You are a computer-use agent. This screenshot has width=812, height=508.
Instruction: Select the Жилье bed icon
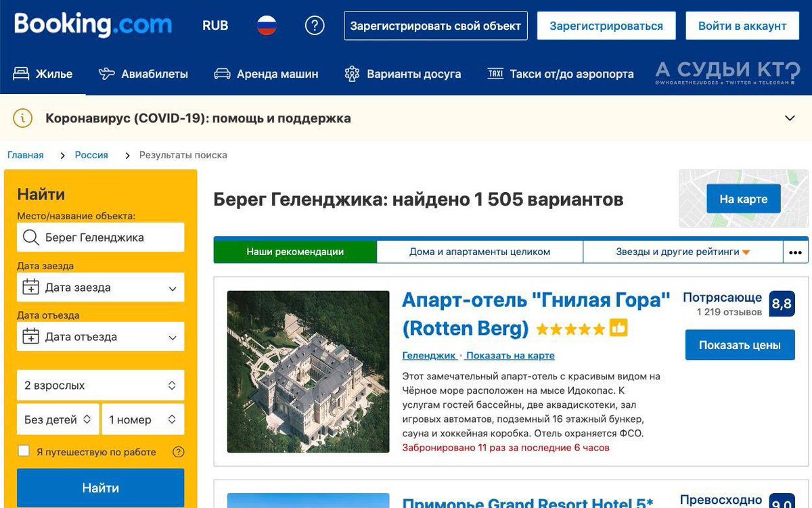pos(20,74)
